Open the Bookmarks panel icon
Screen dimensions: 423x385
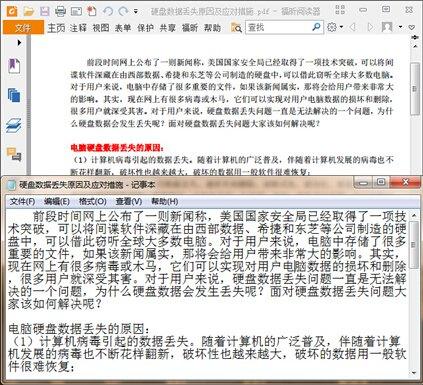pyautogui.click(x=14, y=66)
